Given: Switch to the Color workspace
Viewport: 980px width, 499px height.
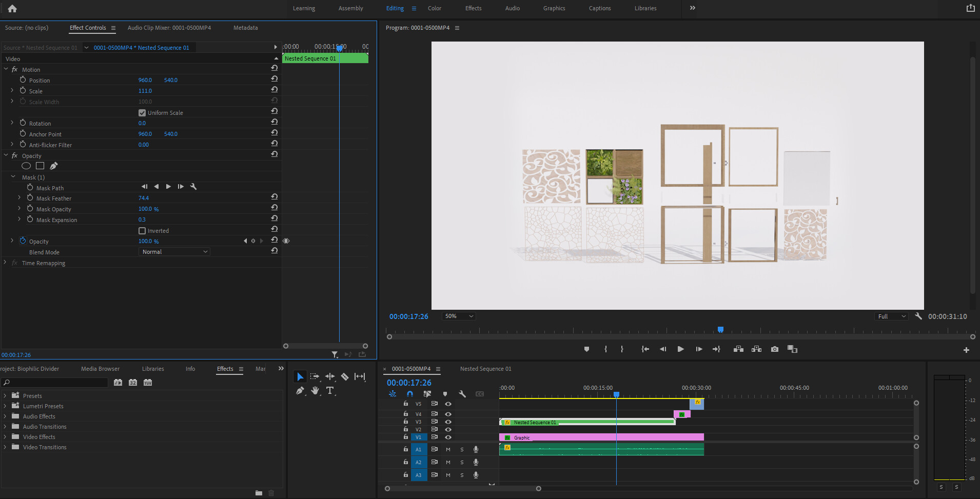Looking at the screenshot, I should (x=434, y=8).
